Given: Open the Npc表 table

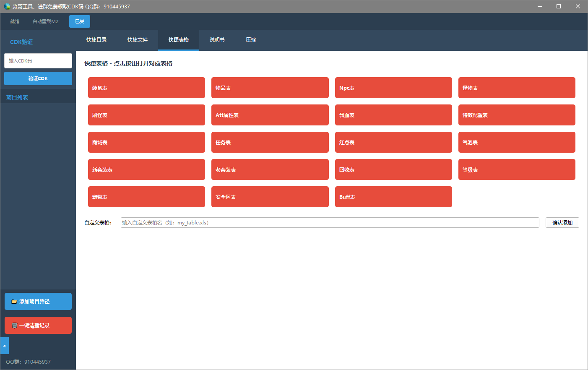Looking at the screenshot, I should click(393, 87).
